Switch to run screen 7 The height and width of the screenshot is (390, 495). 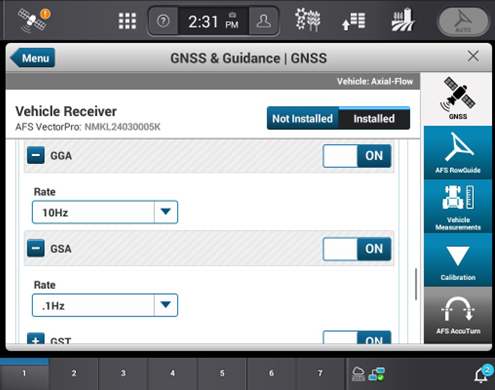point(320,374)
